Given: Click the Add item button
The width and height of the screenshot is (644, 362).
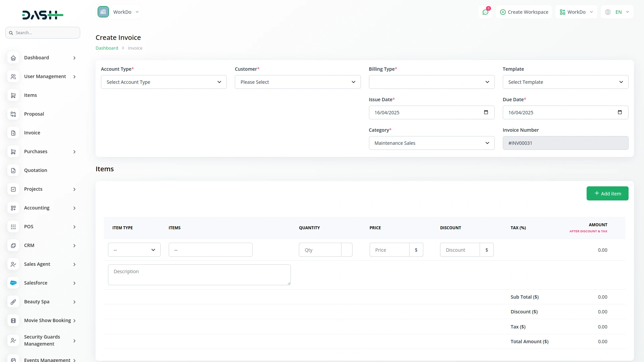Looking at the screenshot, I should 607,193.
